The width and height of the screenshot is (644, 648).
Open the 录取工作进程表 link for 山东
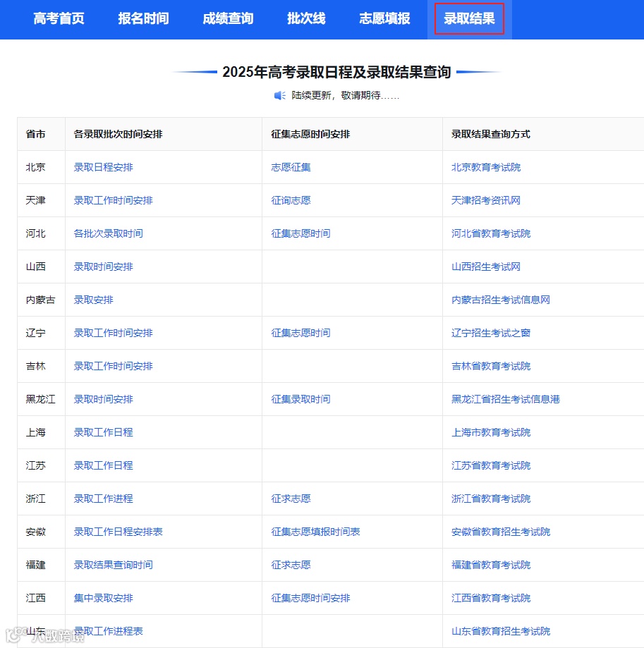109,631
